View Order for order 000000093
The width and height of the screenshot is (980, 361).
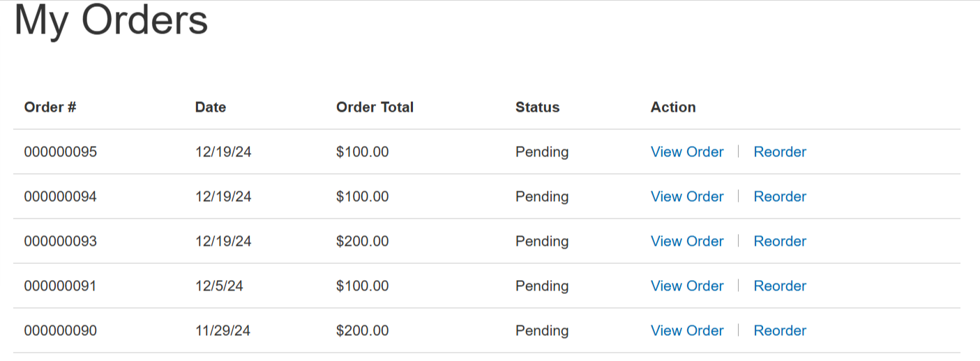pyautogui.click(x=687, y=241)
